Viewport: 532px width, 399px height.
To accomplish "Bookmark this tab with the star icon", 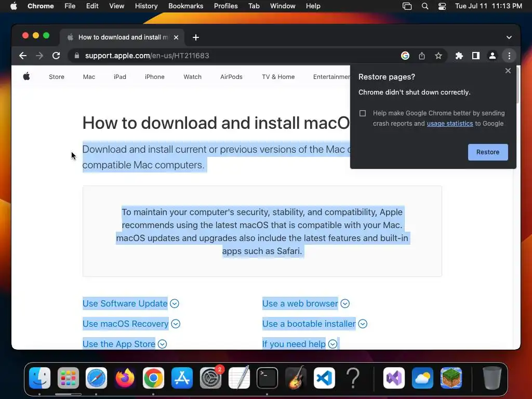I will pyautogui.click(x=438, y=56).
